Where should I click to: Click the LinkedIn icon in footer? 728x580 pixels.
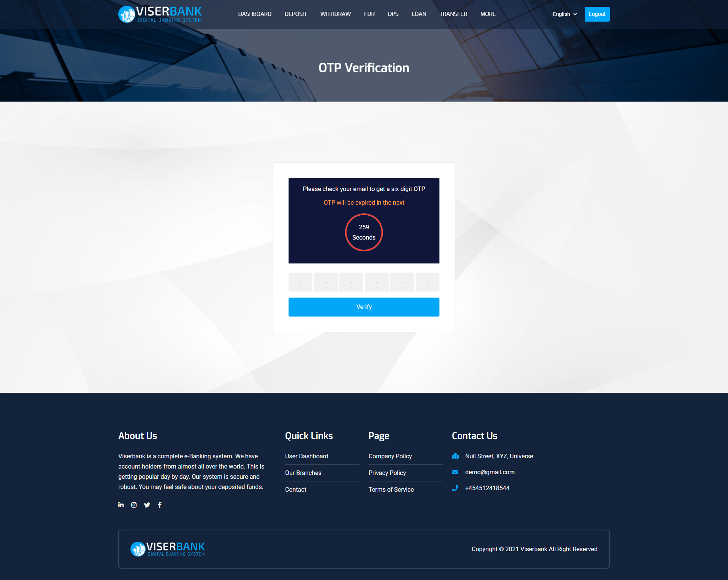click(121, 505)
